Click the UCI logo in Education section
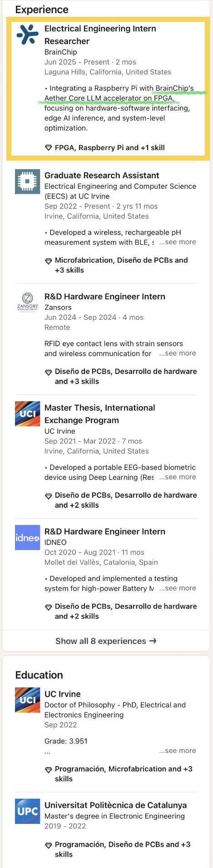Image resolution: width=213 pixels, height=868 pixels. [27, 700]
